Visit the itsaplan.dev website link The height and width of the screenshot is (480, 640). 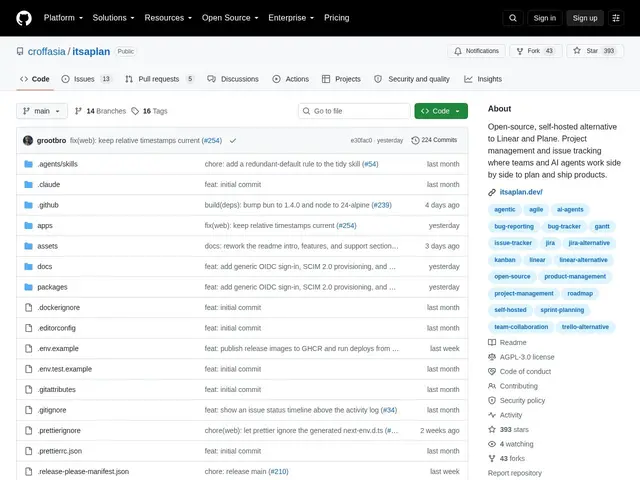(521, 192)
